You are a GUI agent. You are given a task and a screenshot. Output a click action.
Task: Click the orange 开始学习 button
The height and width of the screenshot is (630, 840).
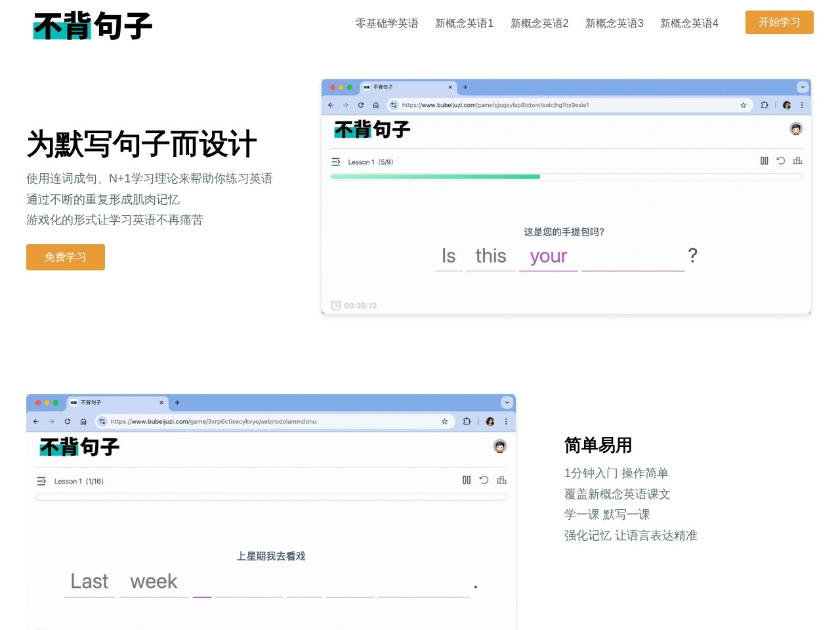coord(780,22)
